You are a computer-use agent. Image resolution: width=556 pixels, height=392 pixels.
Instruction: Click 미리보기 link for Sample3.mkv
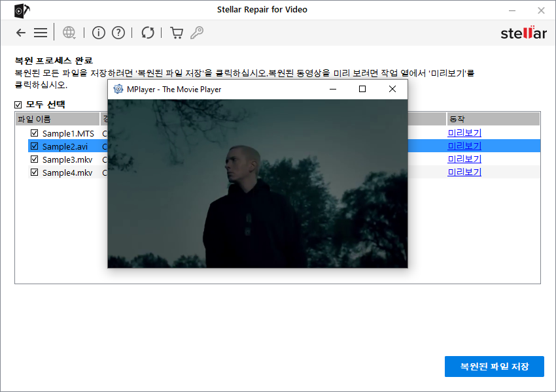tap(464, 159)
